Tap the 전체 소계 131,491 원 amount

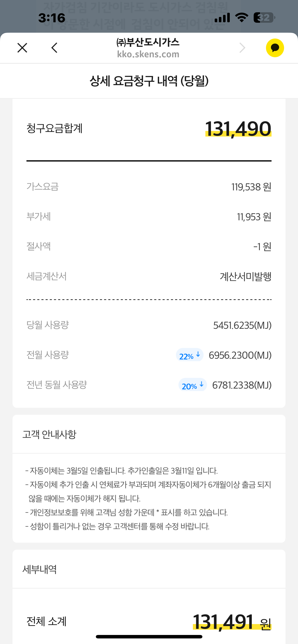pyautogui.click(x=231, y=622)
